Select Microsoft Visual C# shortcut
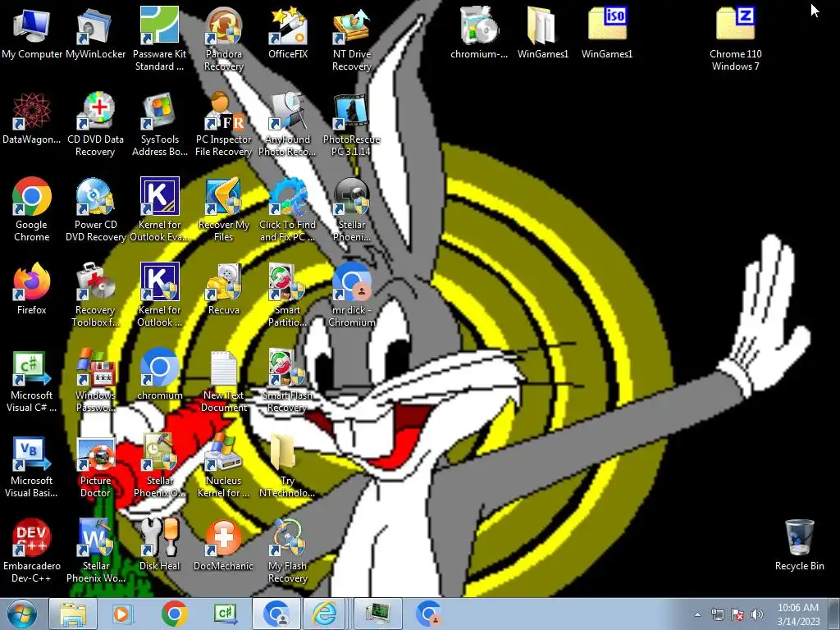840x630 pixels. point(32,381)
